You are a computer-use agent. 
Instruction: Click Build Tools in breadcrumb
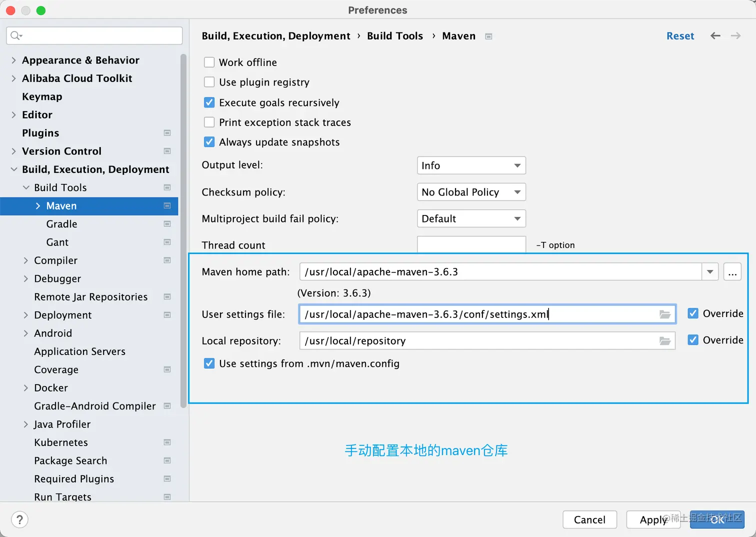click(x=395, y=36)
